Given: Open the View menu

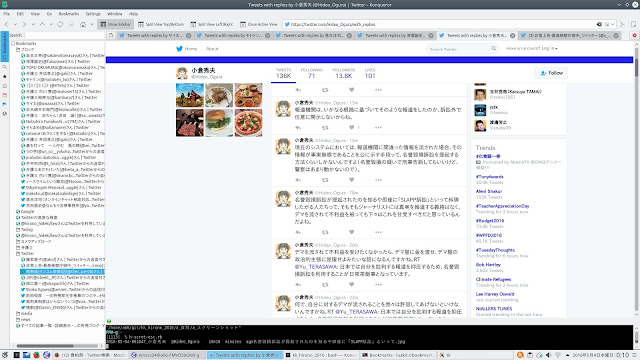Looking at the screenshot, I should pos(36,14).
